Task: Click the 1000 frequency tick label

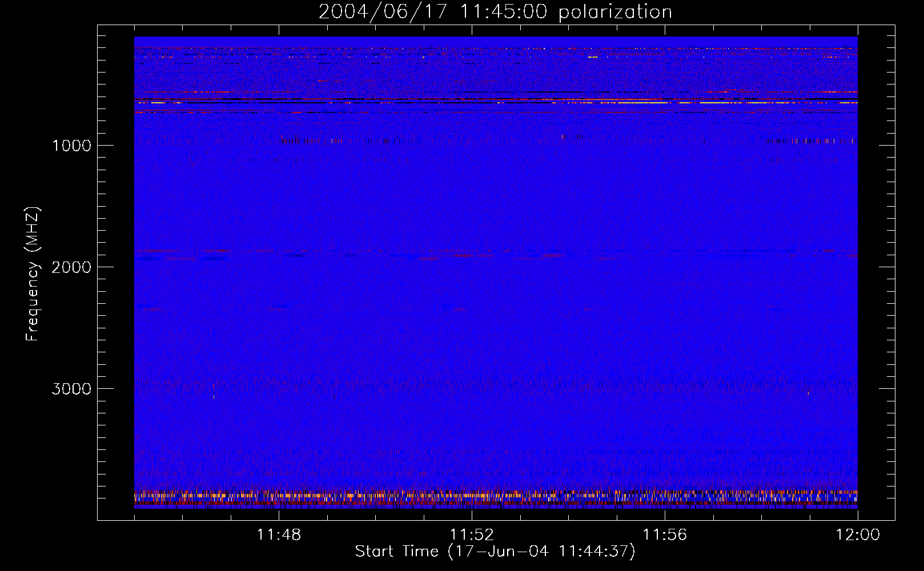Action: pos(71,146)
